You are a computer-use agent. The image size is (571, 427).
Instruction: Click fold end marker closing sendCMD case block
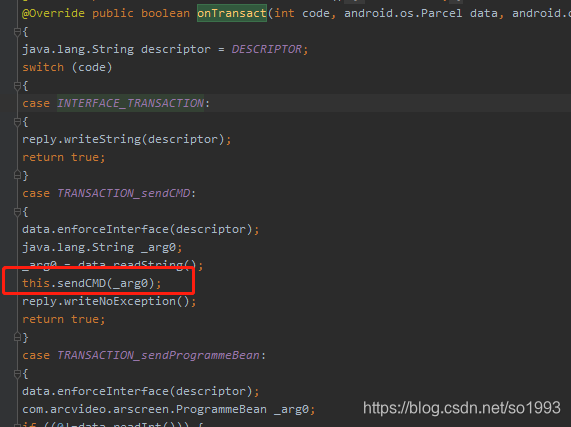pos(17,337)
